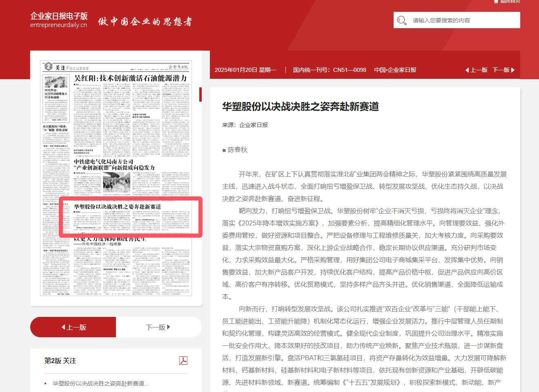
Task: Click the 中国·企业家日报 text in the header bar
Action: [x=395, y=70]
